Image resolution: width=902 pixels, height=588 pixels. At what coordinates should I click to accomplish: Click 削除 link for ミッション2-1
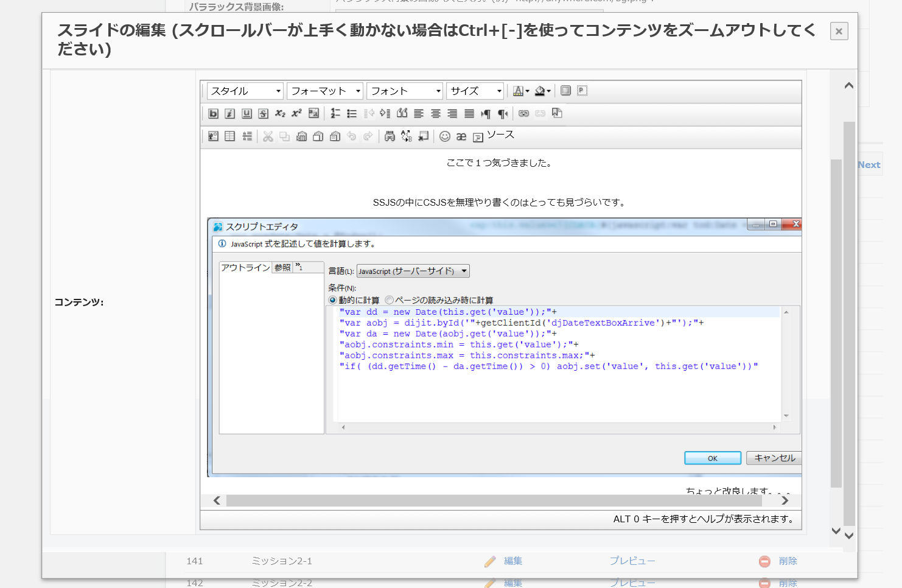coord(788,561)
